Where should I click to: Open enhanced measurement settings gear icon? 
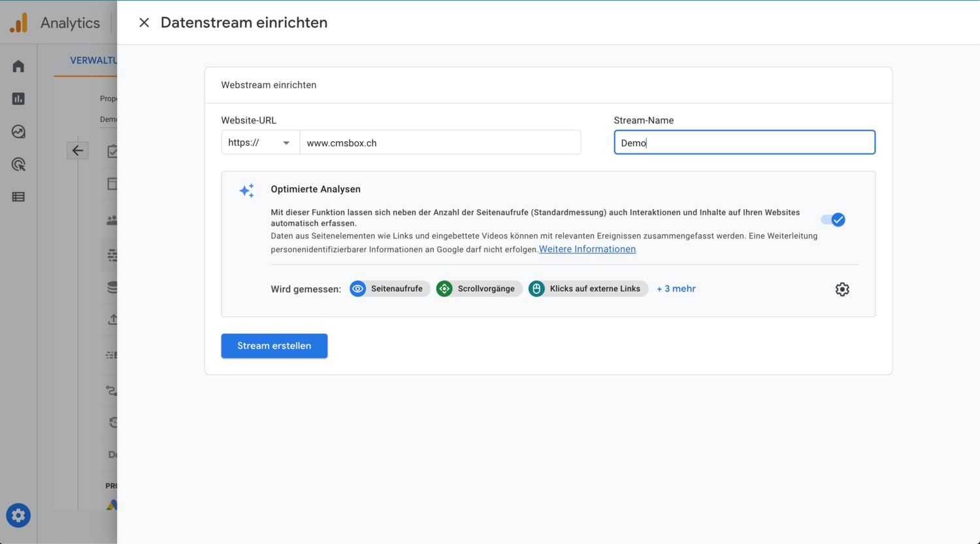(842, 289)
